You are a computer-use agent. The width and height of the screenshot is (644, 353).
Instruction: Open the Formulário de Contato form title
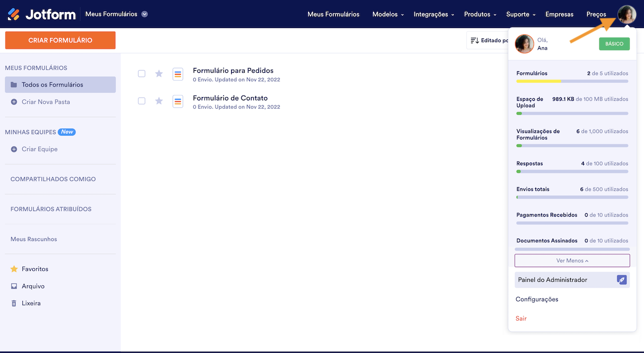230,98
